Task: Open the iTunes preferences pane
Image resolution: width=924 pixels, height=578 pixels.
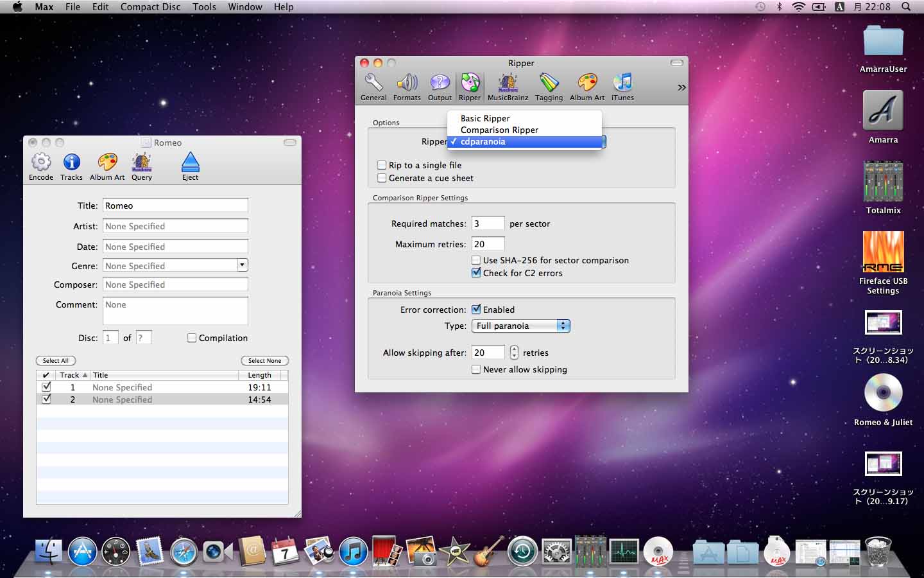Action: coord(622,87)
